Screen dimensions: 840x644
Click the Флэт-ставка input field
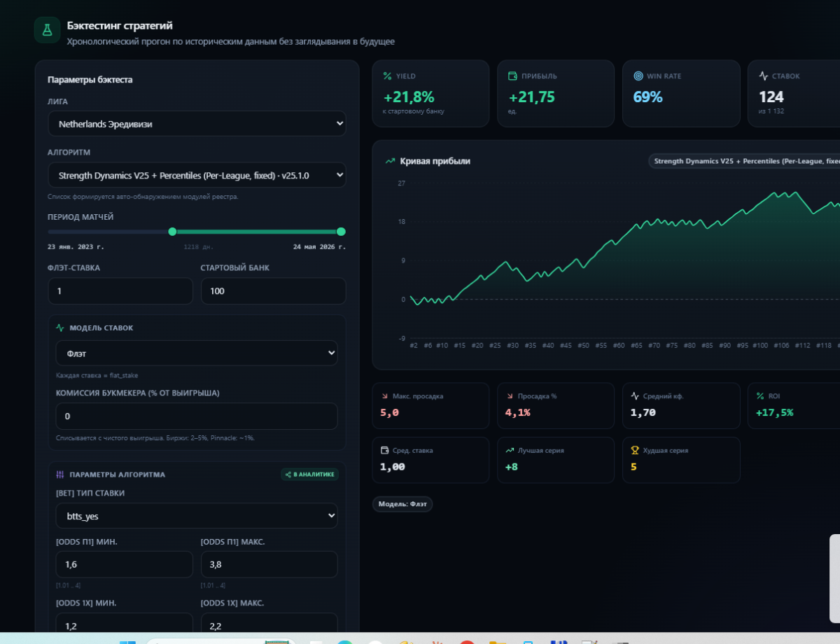pos(120,290)
